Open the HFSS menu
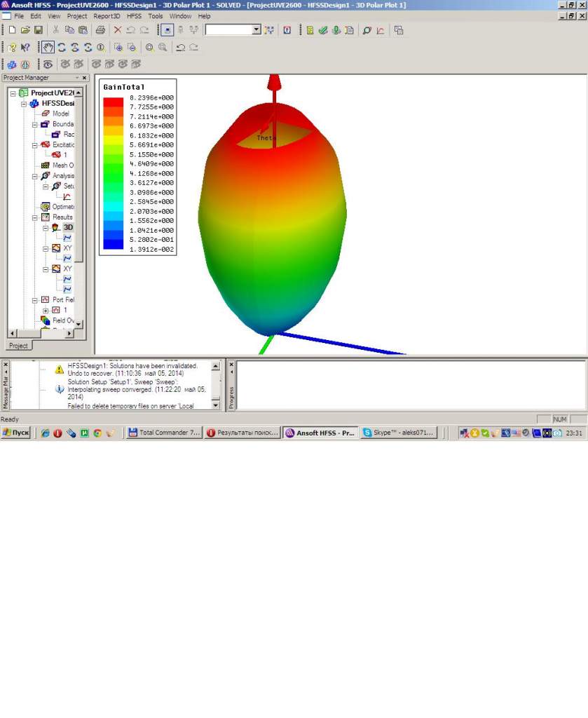This screenshot has height=718, width=588. pos(134,16)
